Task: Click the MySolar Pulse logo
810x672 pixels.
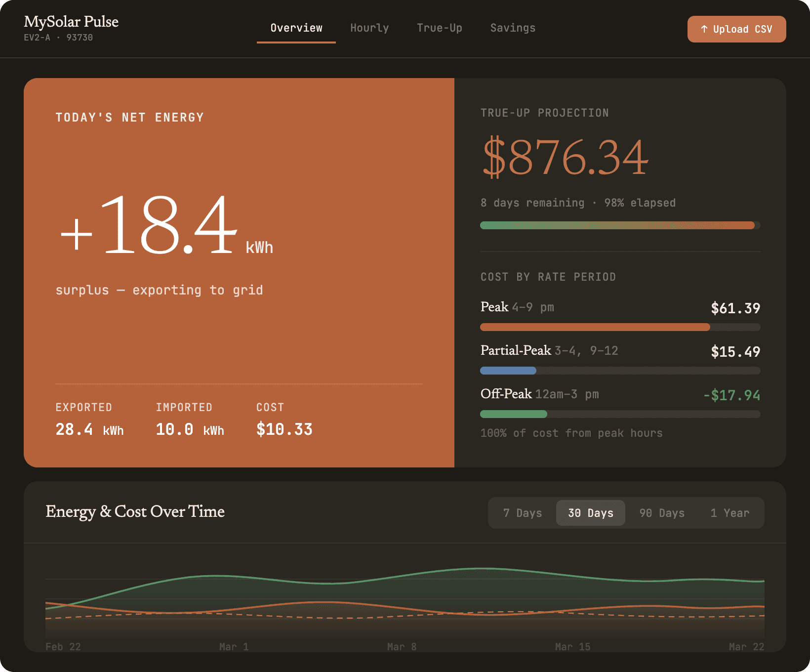Action: pos(71,22)
